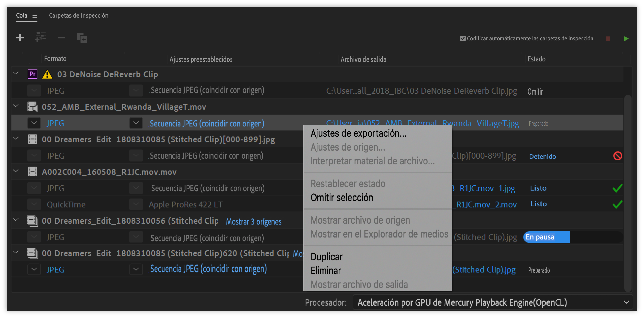Click the red stopped icon beside Detenido status
This screenshot has width=644, height=318.
(x=618, y=156)
